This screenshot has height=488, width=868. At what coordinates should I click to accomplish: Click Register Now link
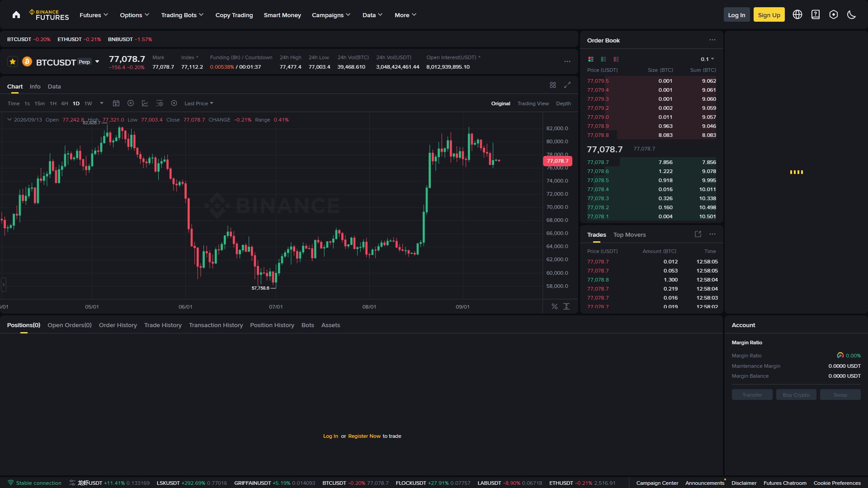coord(364,436)
